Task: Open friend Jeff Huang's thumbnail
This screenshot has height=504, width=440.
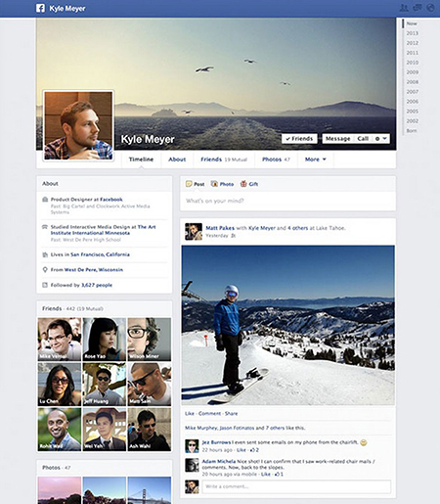Action: (x=105, y=385)
